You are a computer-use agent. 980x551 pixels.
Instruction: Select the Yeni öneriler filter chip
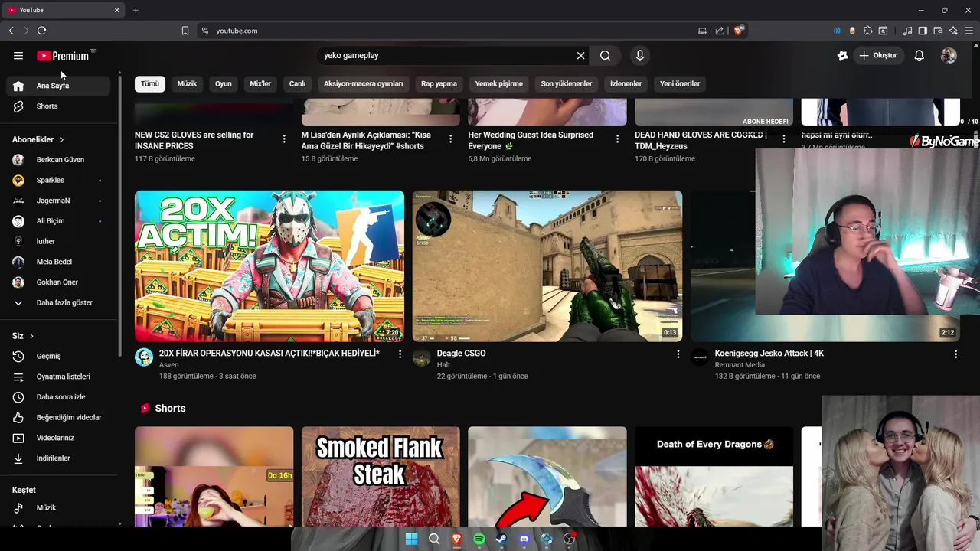pyautogui.click(x=680, y=83)
